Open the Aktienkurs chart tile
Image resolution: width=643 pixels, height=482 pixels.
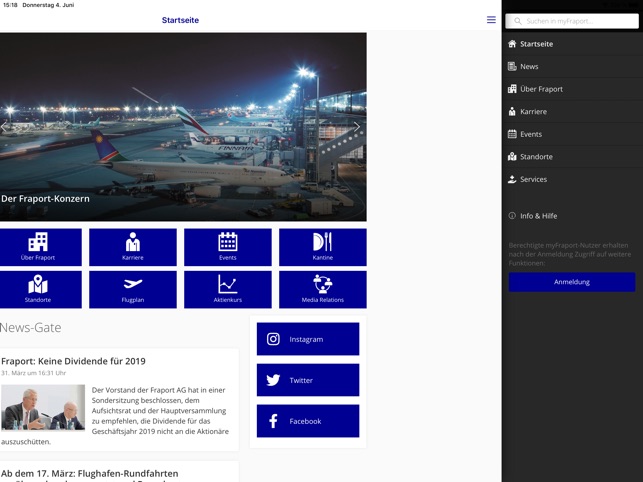coord(228,289)
